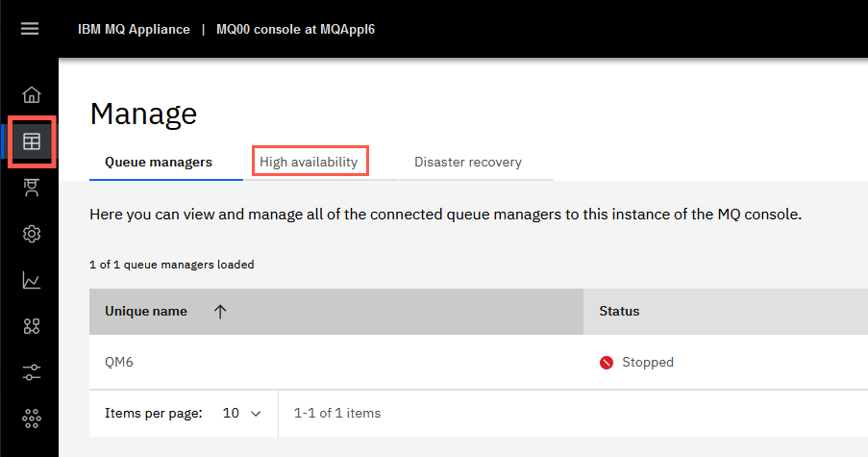Screen dimensions: 868x457
Task: Go to the Home icon in sidebar
Action: tap(32, 94)
